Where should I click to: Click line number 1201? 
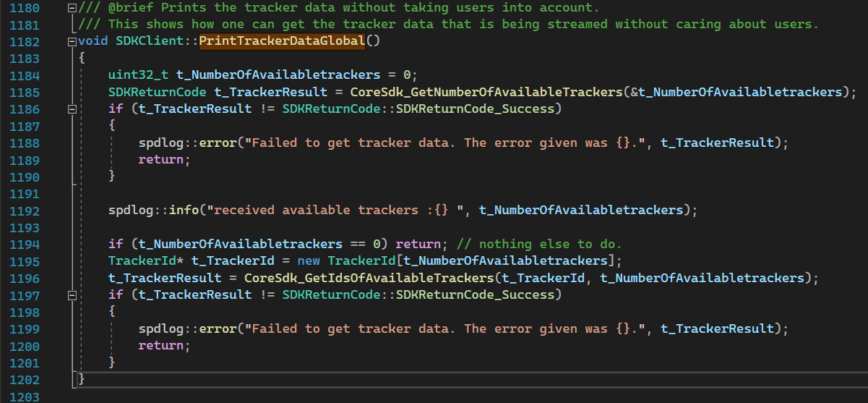[25, 362]
